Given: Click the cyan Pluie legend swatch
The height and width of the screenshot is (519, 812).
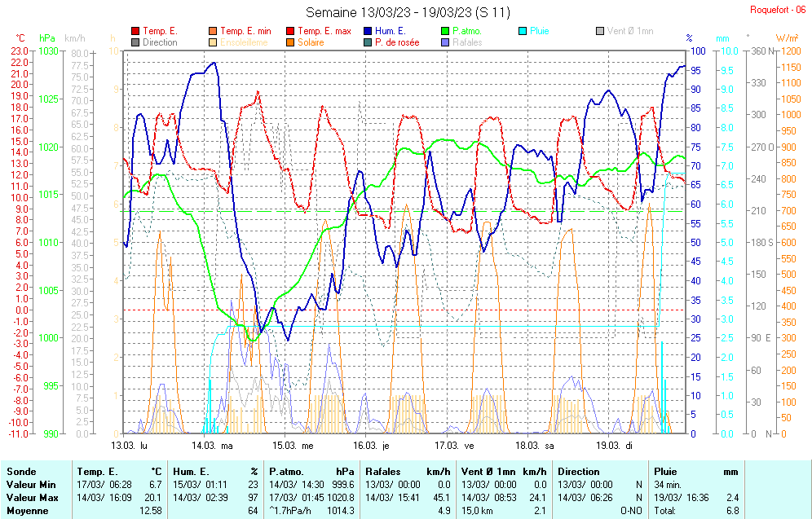Looking at the screenshot, I should [523, 32].
